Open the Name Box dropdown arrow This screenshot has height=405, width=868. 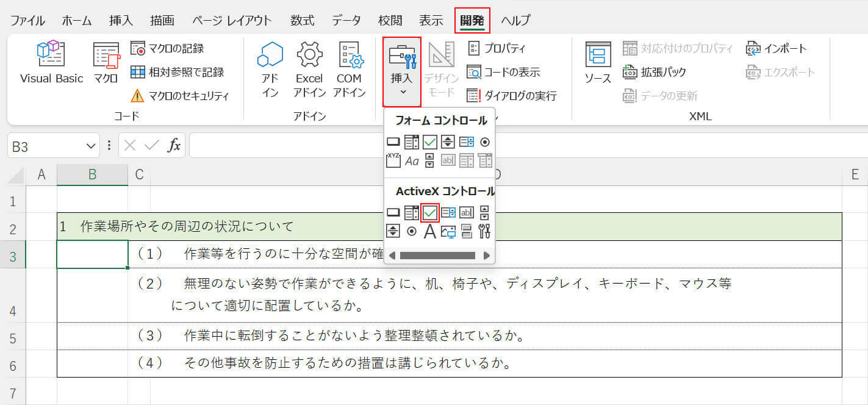(90, 146)
